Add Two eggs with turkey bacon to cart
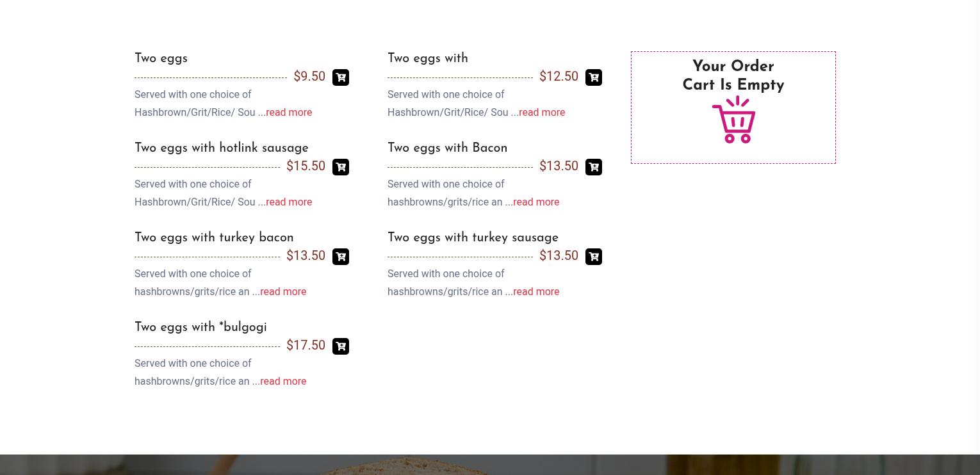 coord(341,257)
